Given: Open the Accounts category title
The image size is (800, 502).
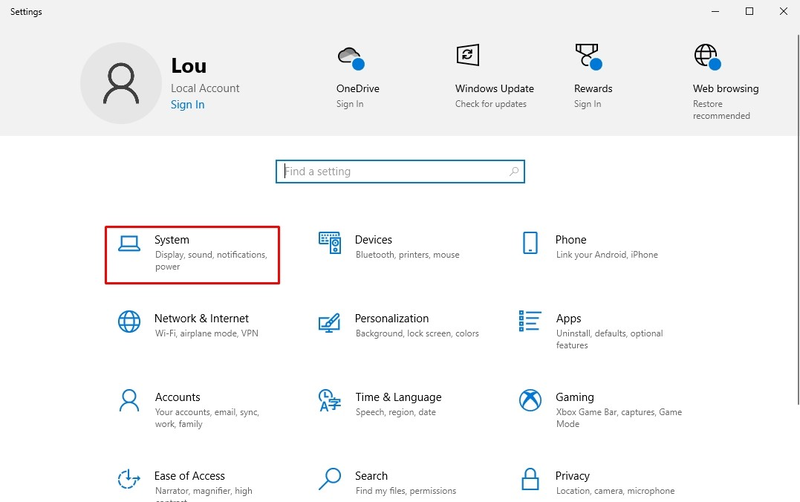Looking at the screenshot, I should click(x=178, y=397).
